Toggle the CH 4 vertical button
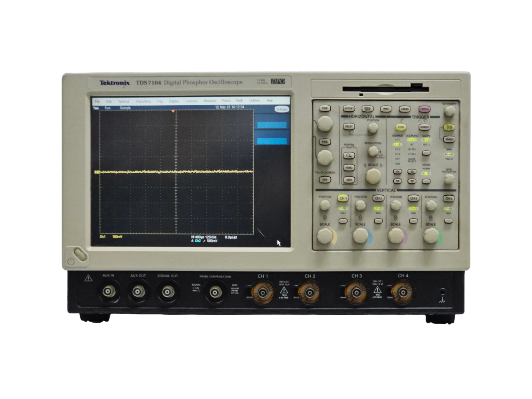The height and width of the screenshot is (399, 532). click(x=449, y=198)
